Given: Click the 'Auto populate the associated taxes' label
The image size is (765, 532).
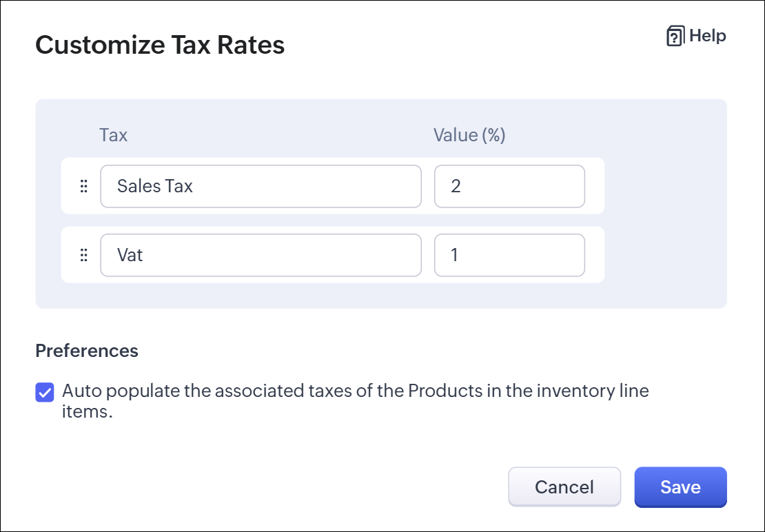Looking at the screenshot, I should (355, 391).
